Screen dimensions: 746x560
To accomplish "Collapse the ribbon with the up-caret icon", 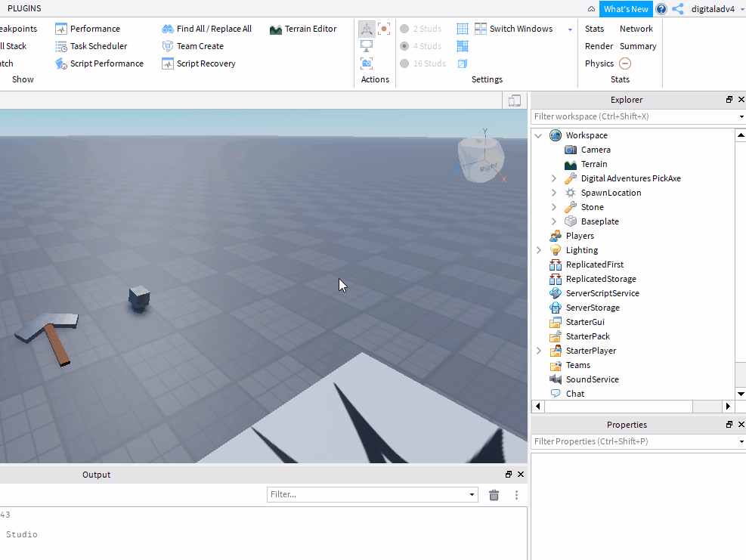I will pyautogui.click(x=591, y=9).
